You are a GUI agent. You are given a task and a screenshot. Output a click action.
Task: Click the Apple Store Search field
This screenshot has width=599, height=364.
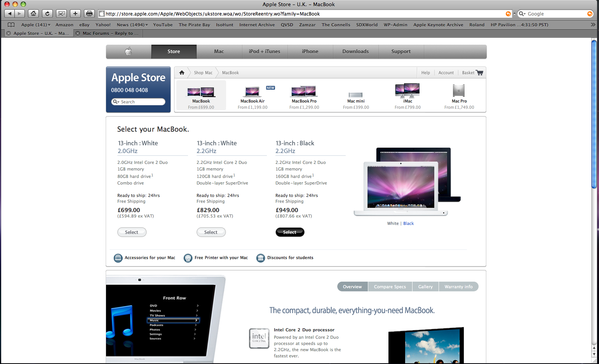[x=138, y=102]
